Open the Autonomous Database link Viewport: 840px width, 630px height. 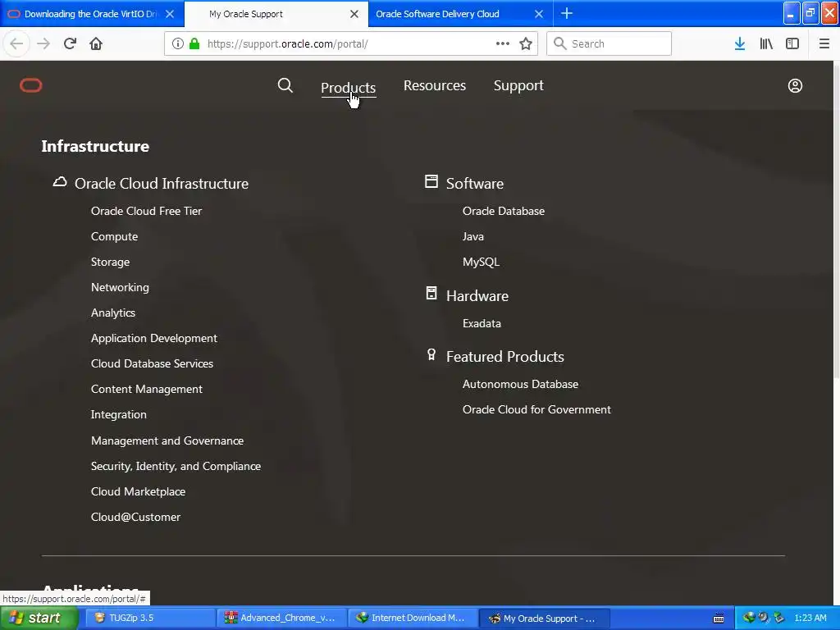click(x=520, y=385)
